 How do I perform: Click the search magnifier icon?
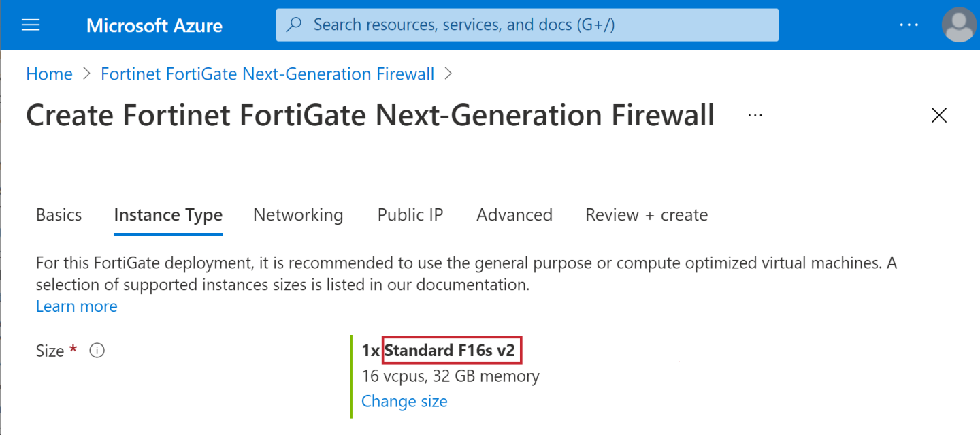[293, 24]
